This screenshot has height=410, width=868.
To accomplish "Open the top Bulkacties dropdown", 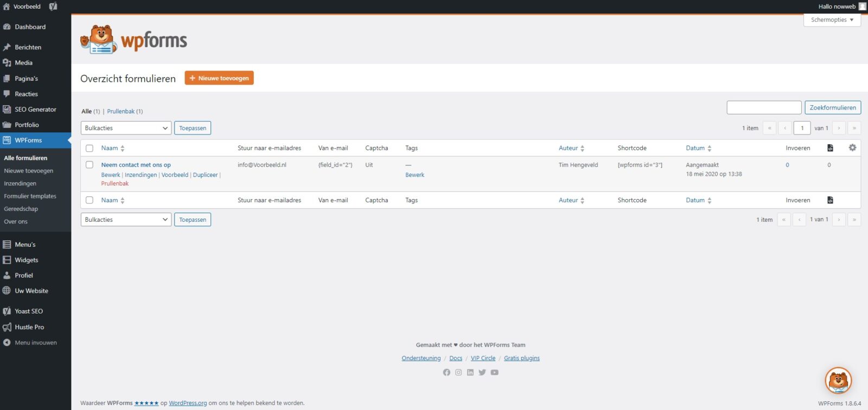I will pos(126,128).
